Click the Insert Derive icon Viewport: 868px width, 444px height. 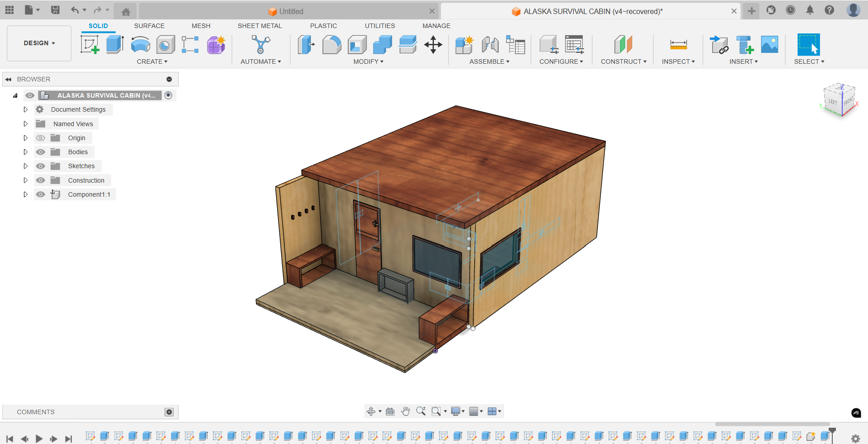(x=719, y=45)
